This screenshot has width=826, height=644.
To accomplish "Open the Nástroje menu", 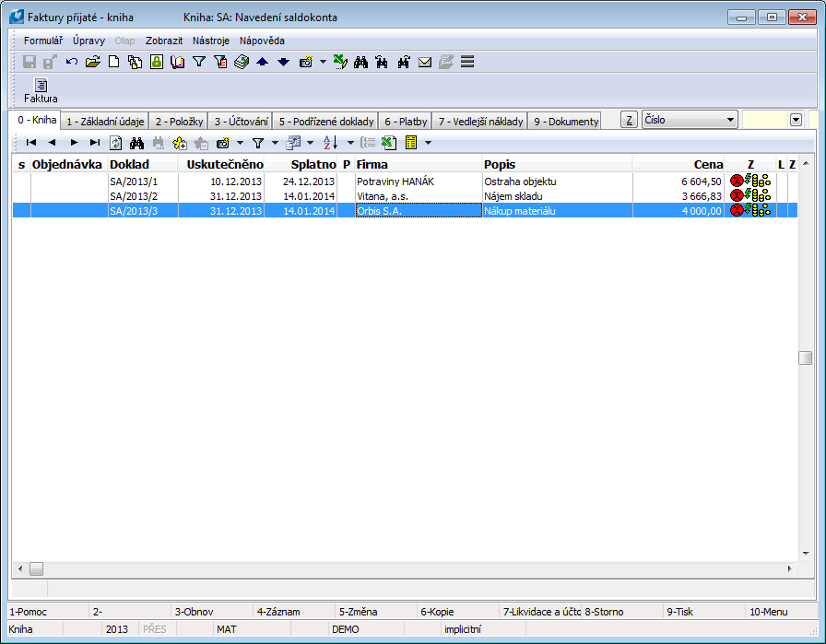I will tap(210, 41).
